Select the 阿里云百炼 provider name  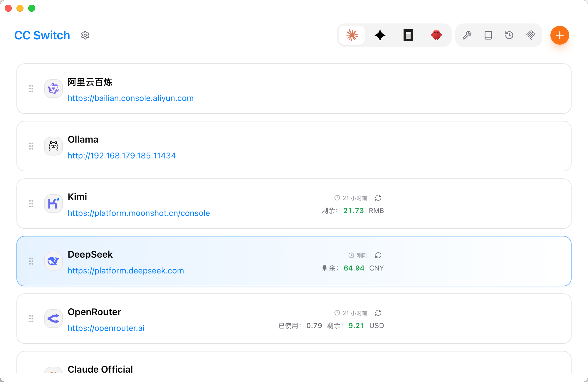click(x=90, y=82)
